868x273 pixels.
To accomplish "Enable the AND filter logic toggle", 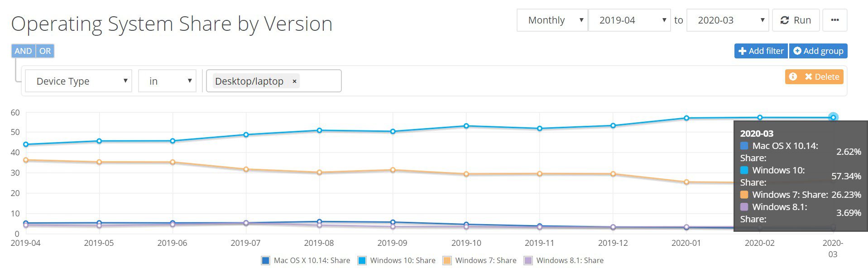I will pyautogui.click(x=23, y=51).
